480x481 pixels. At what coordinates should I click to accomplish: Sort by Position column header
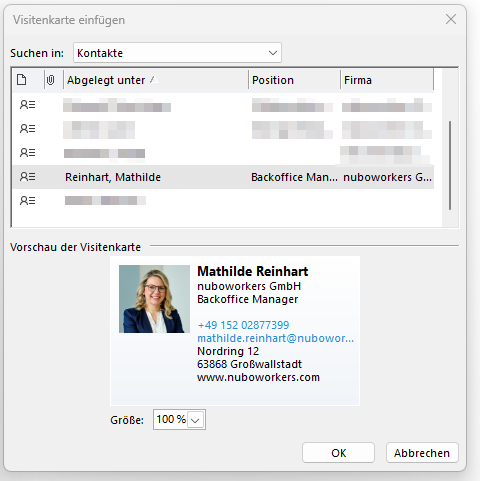[x=294, y=80]
